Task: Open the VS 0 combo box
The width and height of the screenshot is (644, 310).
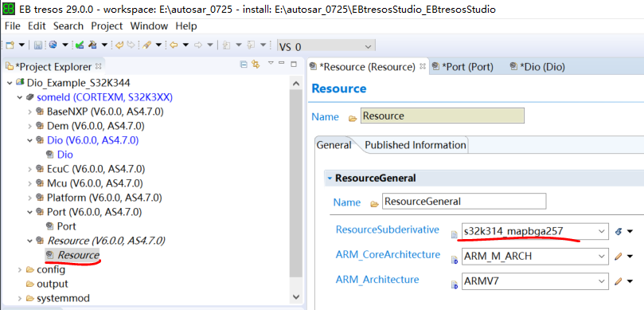Action: [x=326, y=46]
